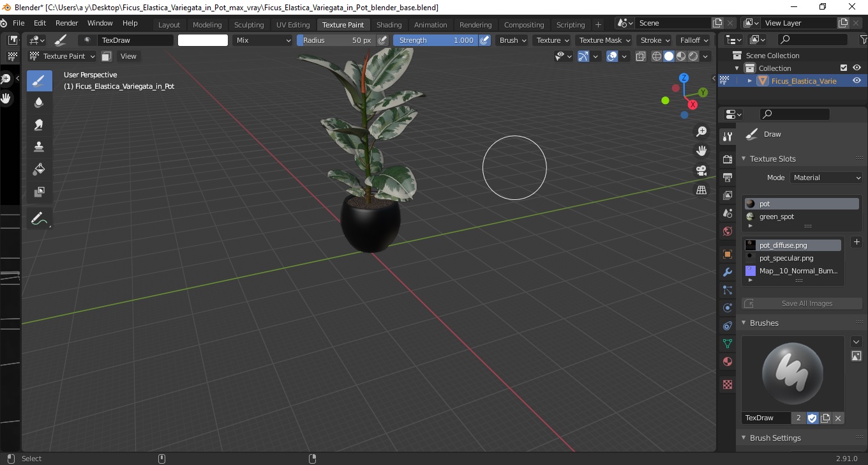Switch to the Layout workspace tab

coord(169,25)
